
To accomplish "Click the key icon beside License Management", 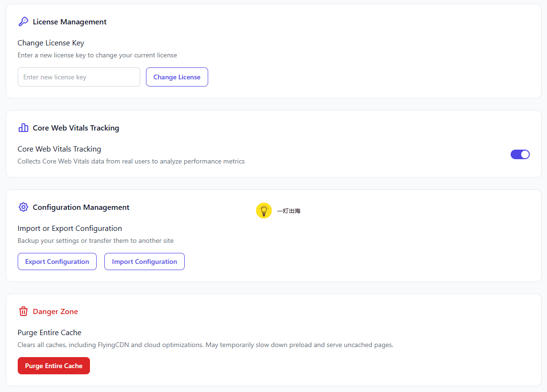I will click(x=23, y=22).
